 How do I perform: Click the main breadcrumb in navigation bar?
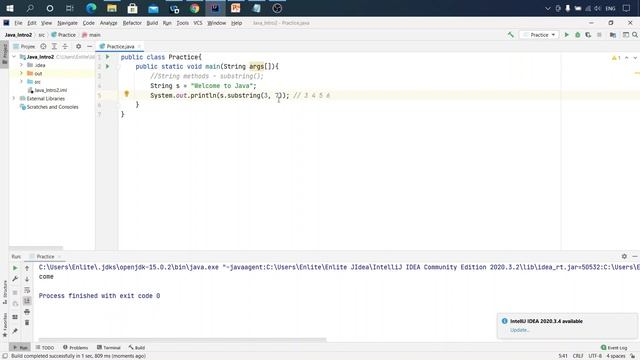point(91,35)
